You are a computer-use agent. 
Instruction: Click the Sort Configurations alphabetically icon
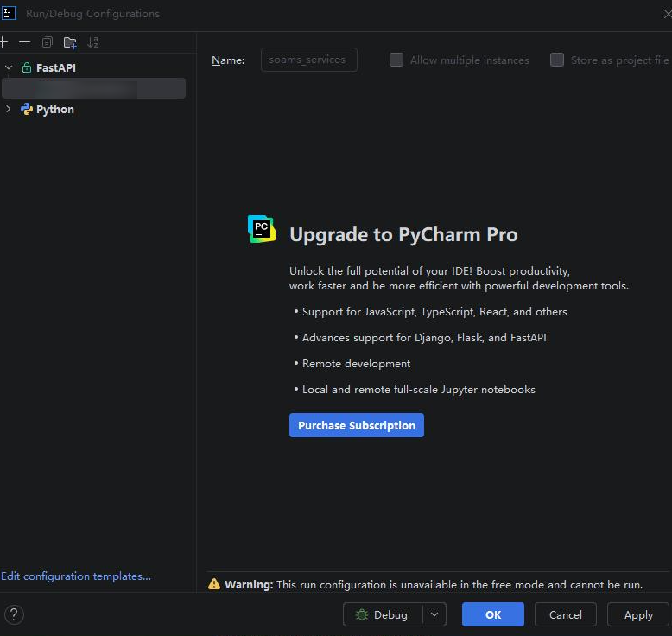(x=93, y=42)
